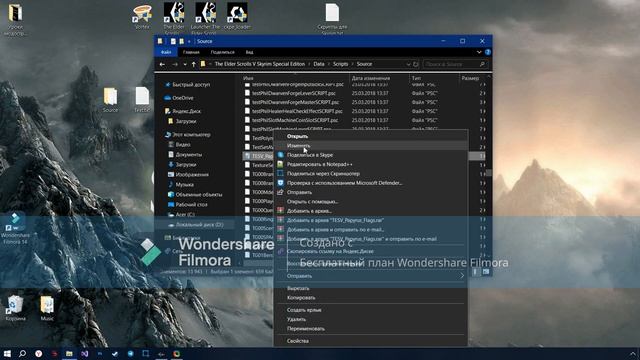The width and height of the screenshot is (640, 360).
Task: Open the Файл ribbon tab
Action: [166, 52]
